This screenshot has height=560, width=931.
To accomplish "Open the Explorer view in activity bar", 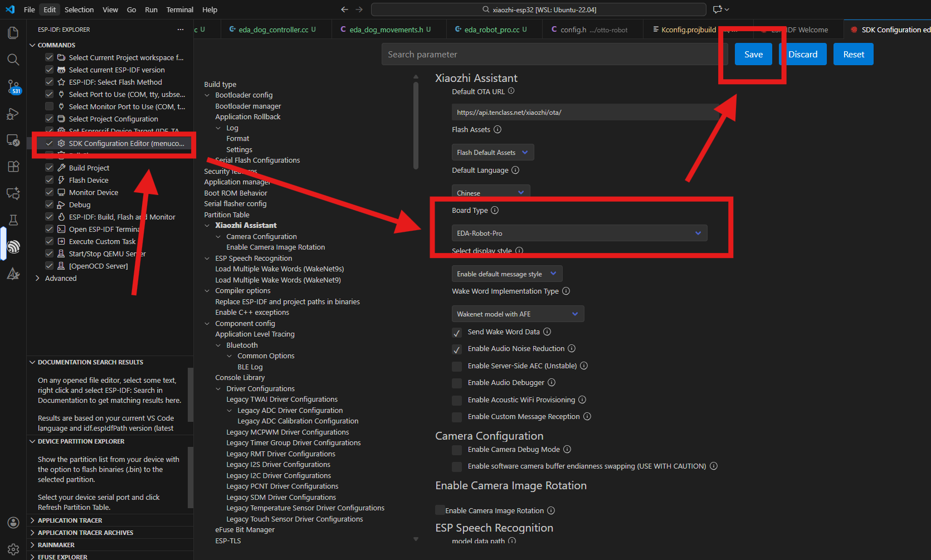I will [13, 33].
